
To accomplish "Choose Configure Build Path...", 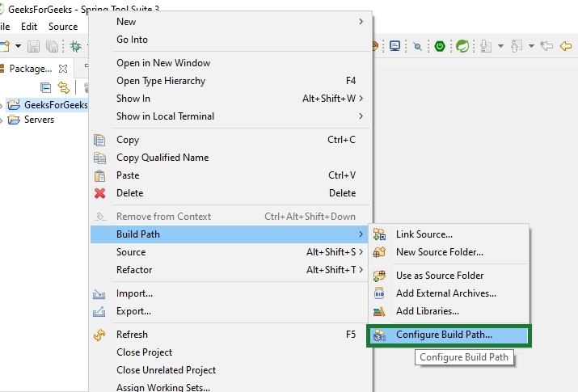I will (x=449, y=335).
